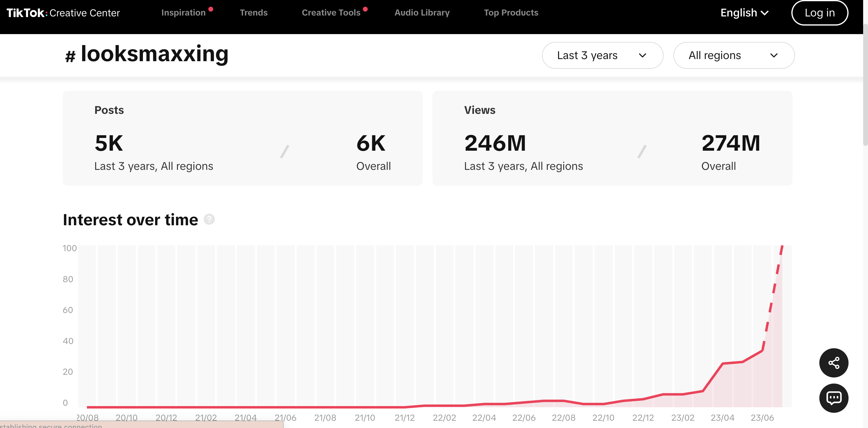The image size is (868, 428).
Task: Open the Top Products page
Action: 511,13
